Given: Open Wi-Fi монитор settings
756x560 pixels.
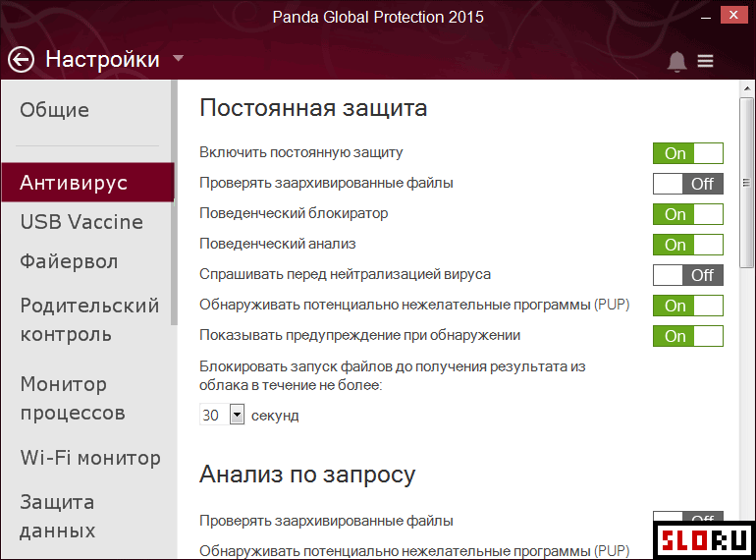Looking at the screenshot, I should pos(90,458).
